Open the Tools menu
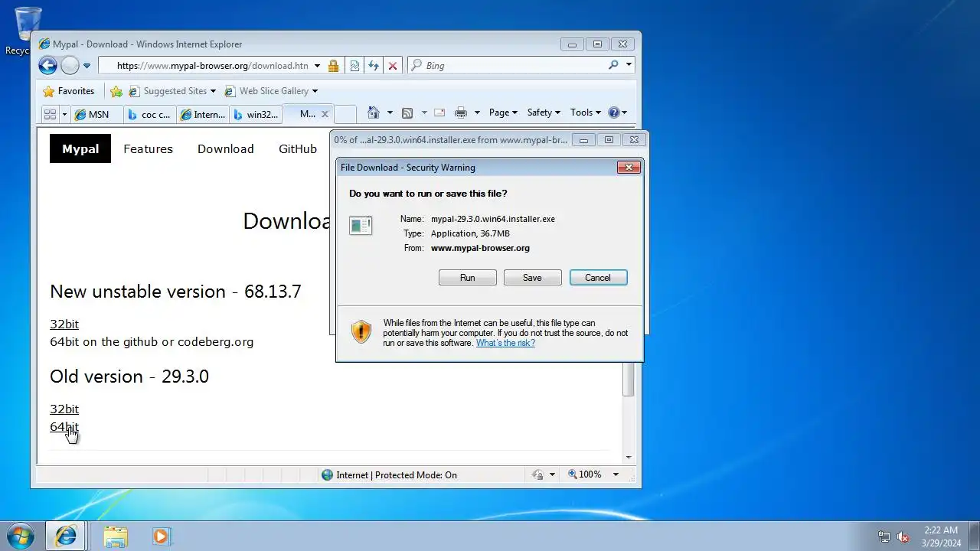Screen dimensions: 980x551 (585, 112)
